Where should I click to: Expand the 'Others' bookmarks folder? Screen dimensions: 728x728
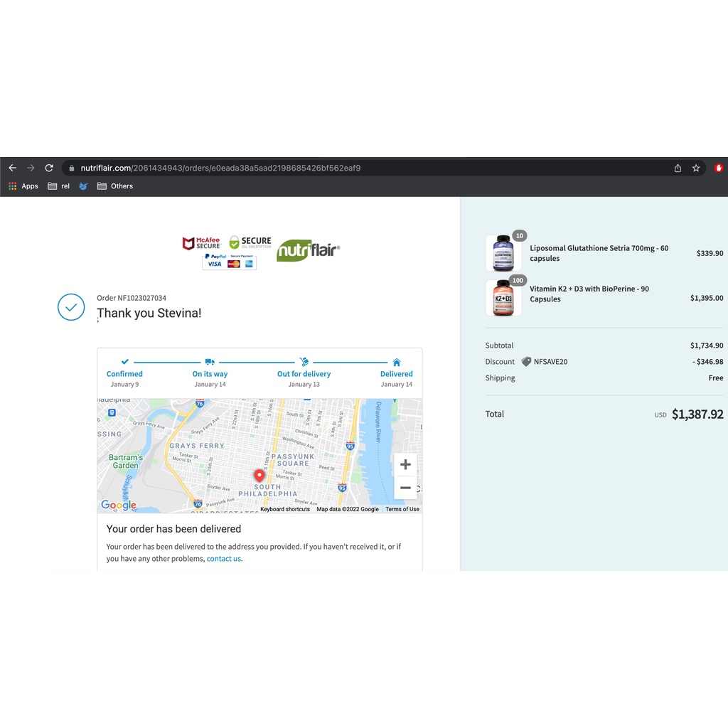pyautogui.click(x=114, y=186)
